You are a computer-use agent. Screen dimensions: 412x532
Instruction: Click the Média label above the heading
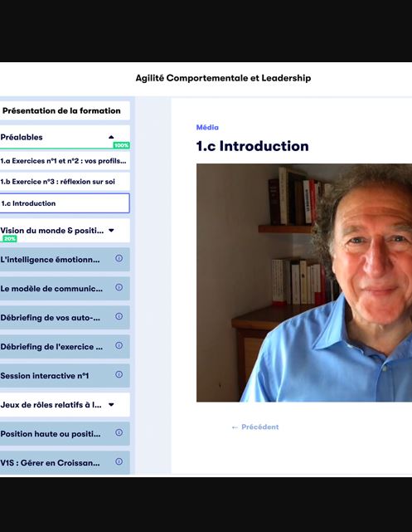(207, 128)
